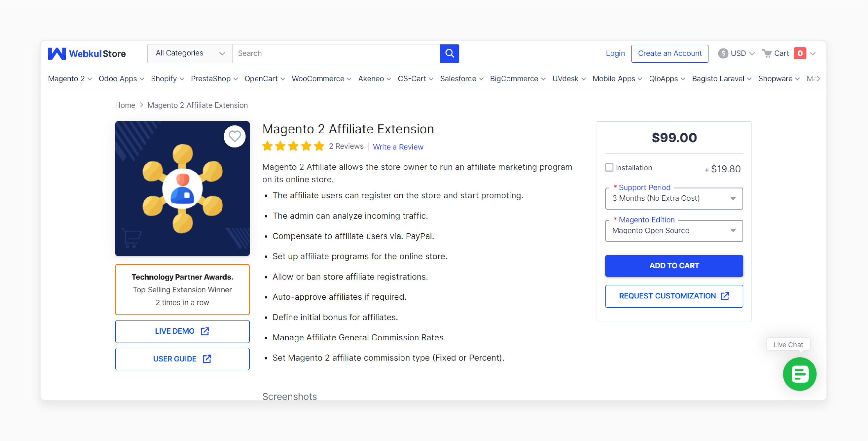Expand the BigCommerce menu
Viewport: 868px width, 441px height.
(518, 79)
